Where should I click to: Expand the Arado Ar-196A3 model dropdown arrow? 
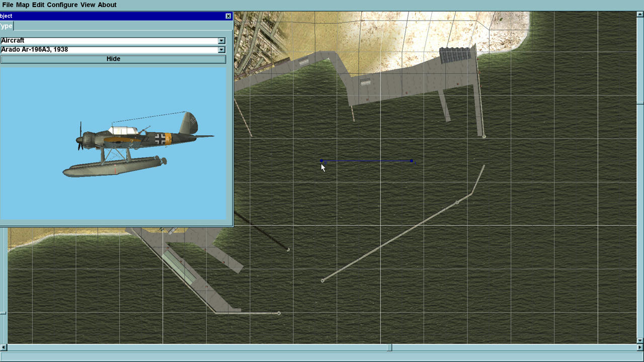(x=221, y=50)
